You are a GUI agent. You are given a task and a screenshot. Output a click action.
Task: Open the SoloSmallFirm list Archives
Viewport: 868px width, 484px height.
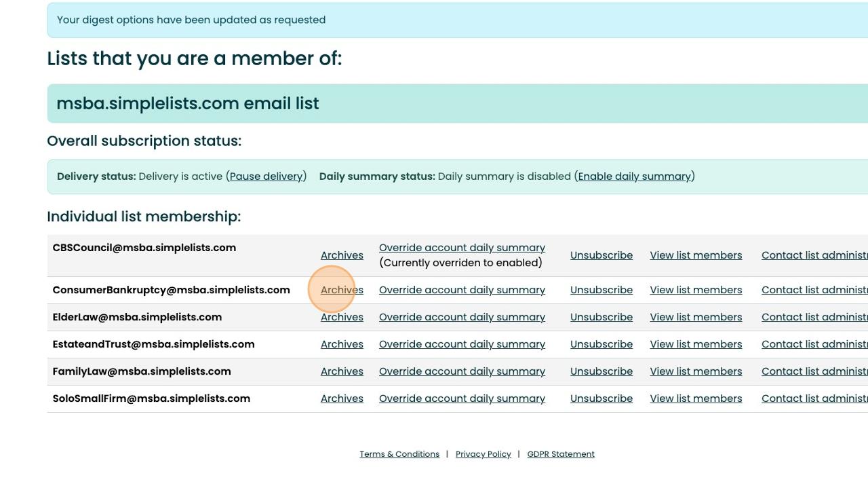tap(342, 398)
